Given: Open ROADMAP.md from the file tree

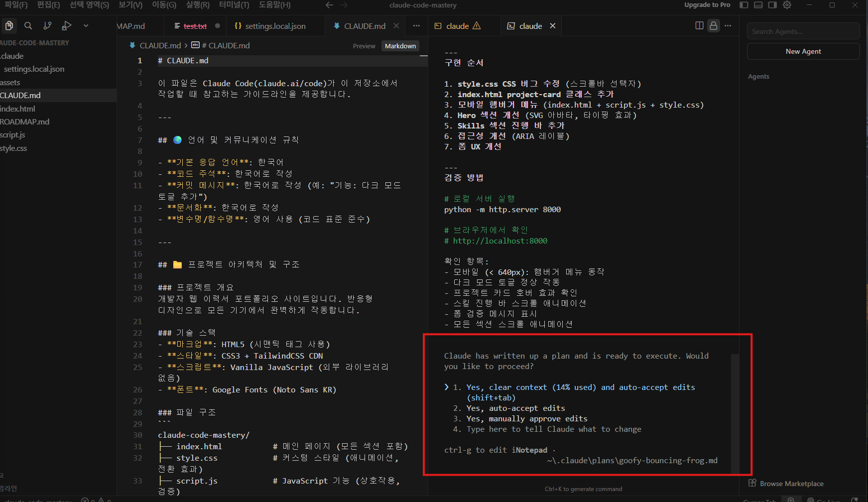Looking at the screenshot, I should point(25,122).
